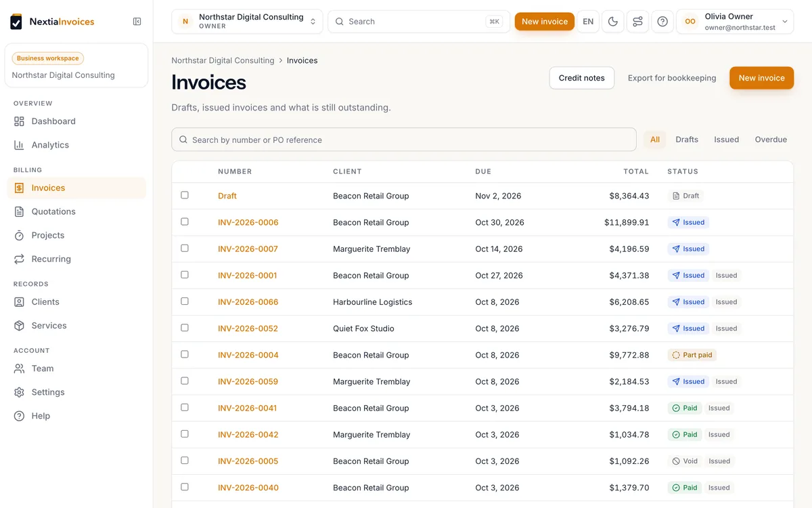Click the Void badge on INV-2026-0005
Image resolution: width=812 pixels, height=508 pixels.
(685, 461)
